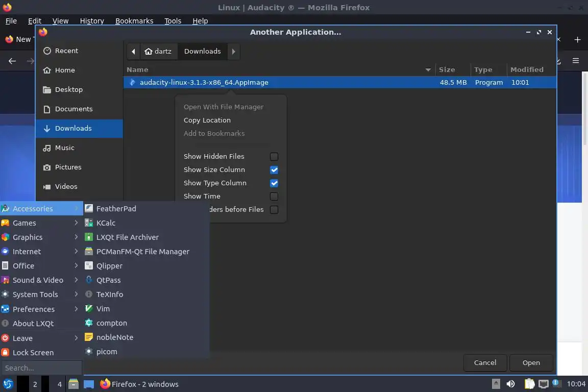This screenshot has width=588, height=392.
Task: Click the path bar back arrow
Action: [x=133, y=52]
